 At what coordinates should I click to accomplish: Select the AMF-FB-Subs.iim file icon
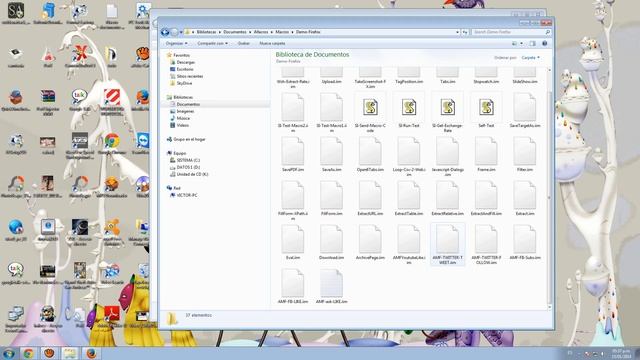pos(524,239)
